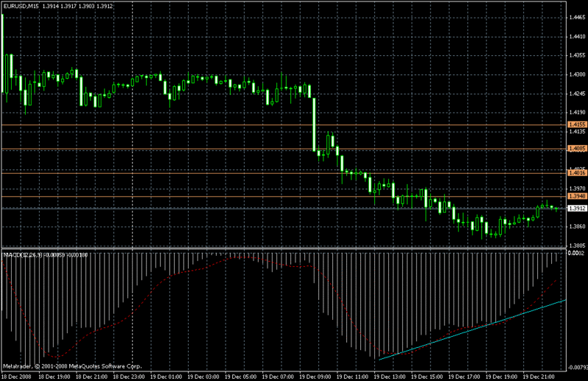Viewport: 588px width, 381px height.
Task: Click the 19 Dec 13:00 time label
Action: coord(392,376)
